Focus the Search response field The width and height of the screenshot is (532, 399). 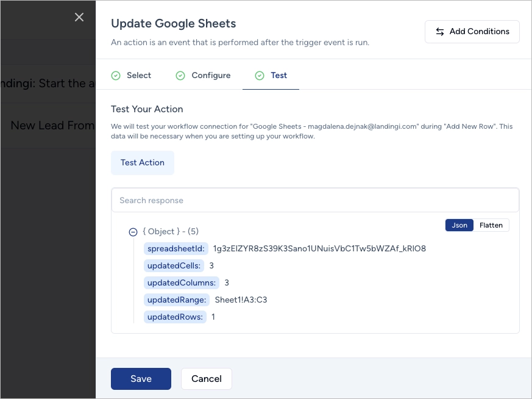pos(315,200)
